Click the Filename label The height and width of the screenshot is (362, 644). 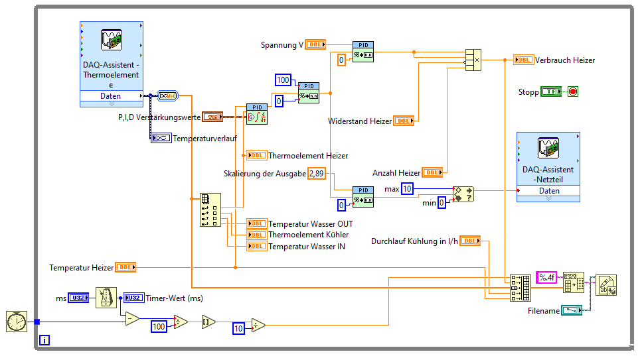(543, 311)
